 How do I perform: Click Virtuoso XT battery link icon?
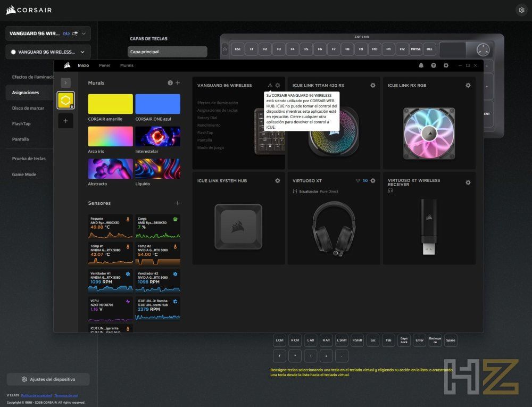tap(365, 181)
